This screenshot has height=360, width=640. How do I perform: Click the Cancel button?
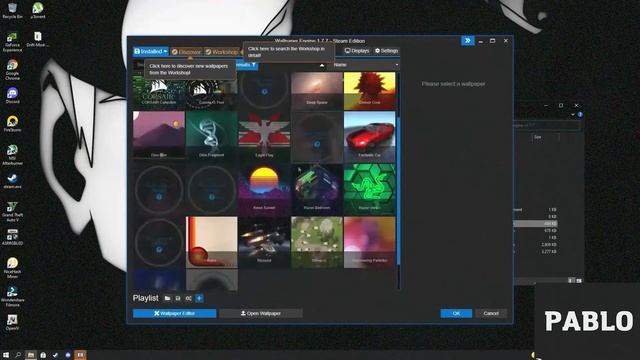tap(491, 313)
